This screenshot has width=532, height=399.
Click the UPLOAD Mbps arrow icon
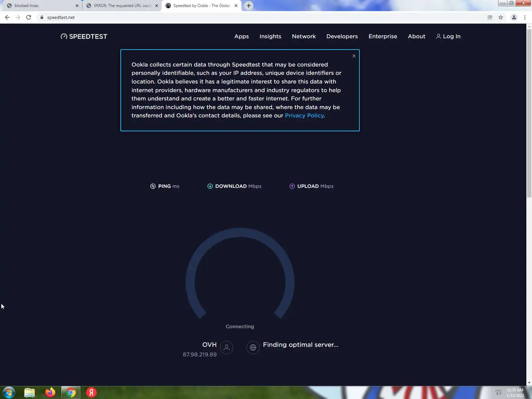point(292,186)
